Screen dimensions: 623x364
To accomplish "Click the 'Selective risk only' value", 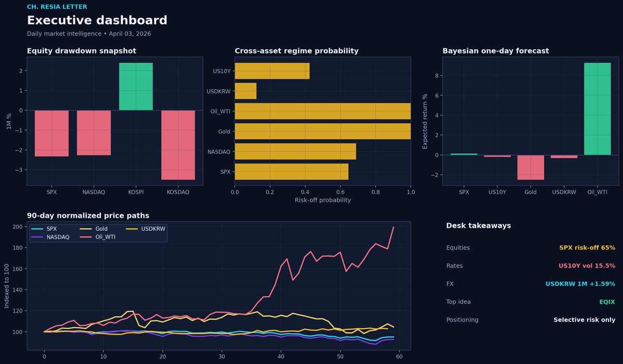I will (585, 320).
